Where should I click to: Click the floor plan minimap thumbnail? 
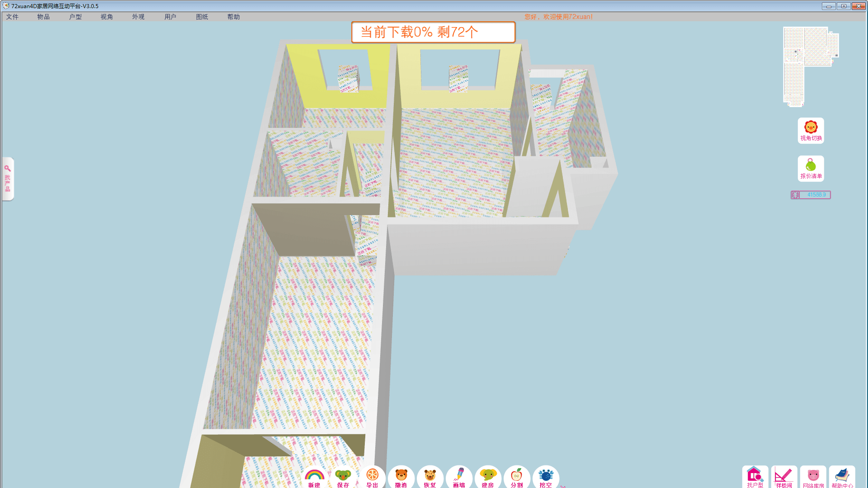[x=811, y=66]
